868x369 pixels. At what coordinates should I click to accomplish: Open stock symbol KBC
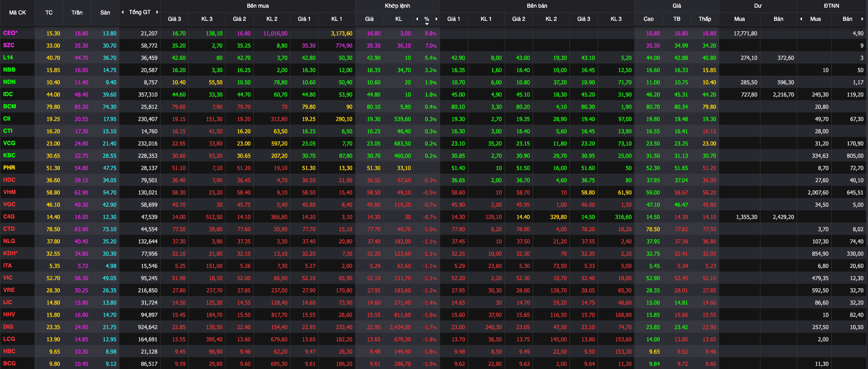(x=9, y=155)
